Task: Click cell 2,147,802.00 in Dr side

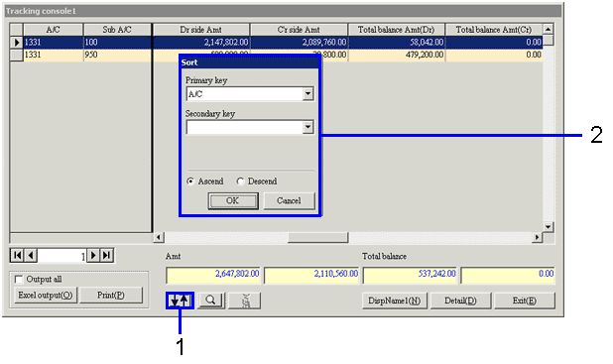Action: coord(201,42)
